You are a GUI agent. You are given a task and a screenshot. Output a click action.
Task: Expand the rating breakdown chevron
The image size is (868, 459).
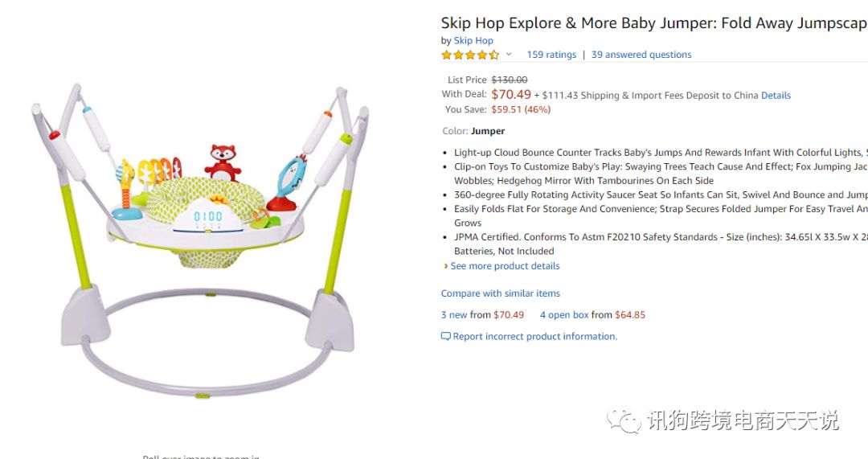click(509, 55)
